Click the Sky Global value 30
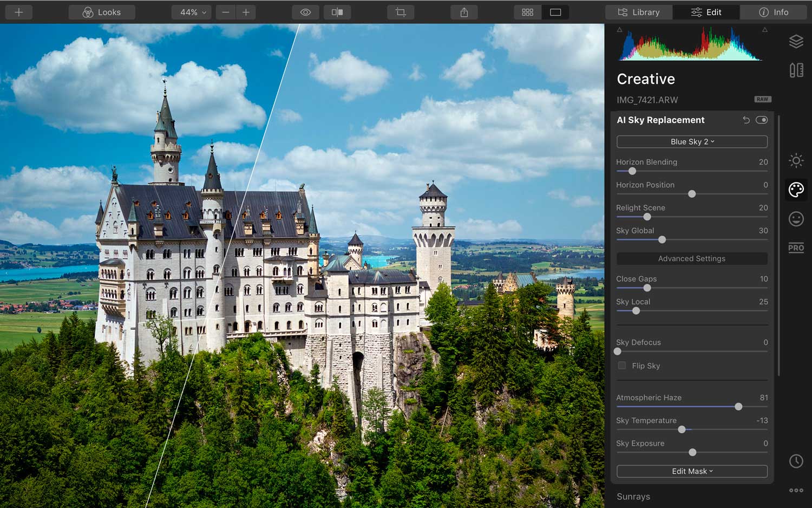This screenshot has width=812, height=508. 763,231
